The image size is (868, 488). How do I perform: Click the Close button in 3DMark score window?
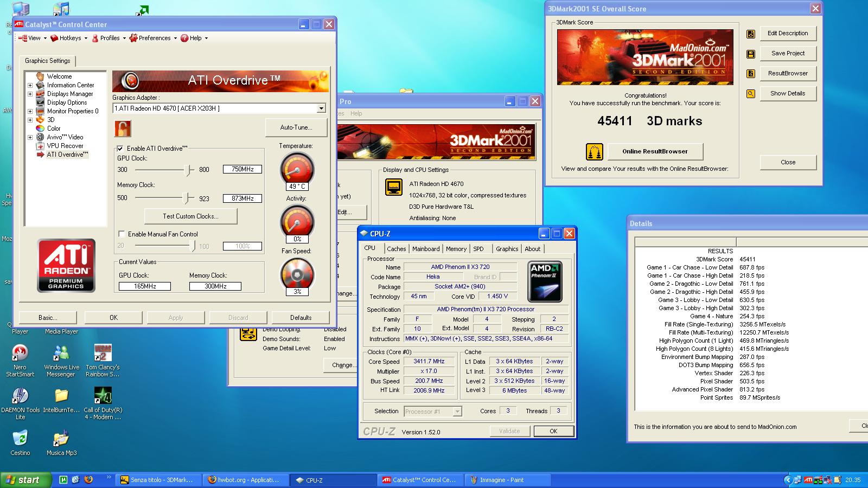(x=788, y=162)
